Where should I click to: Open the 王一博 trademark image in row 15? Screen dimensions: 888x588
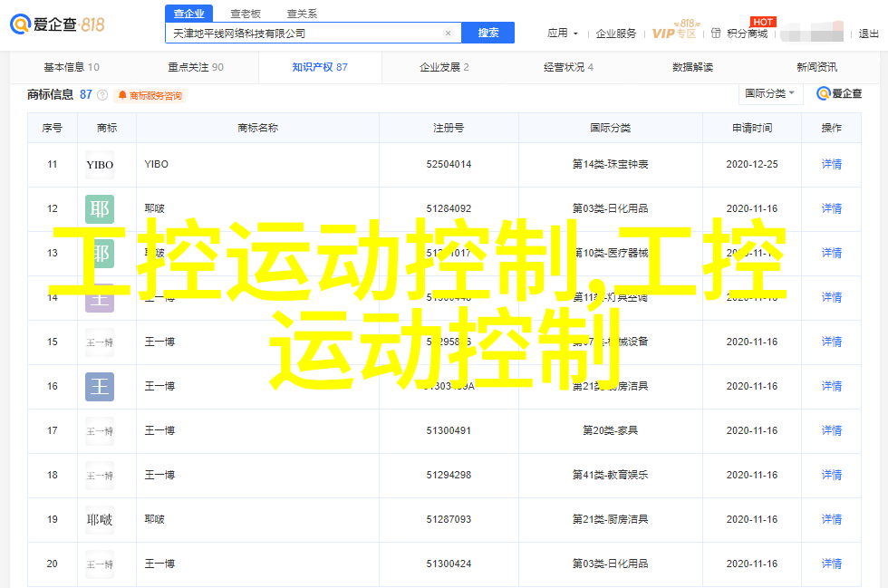pos(100,342)
